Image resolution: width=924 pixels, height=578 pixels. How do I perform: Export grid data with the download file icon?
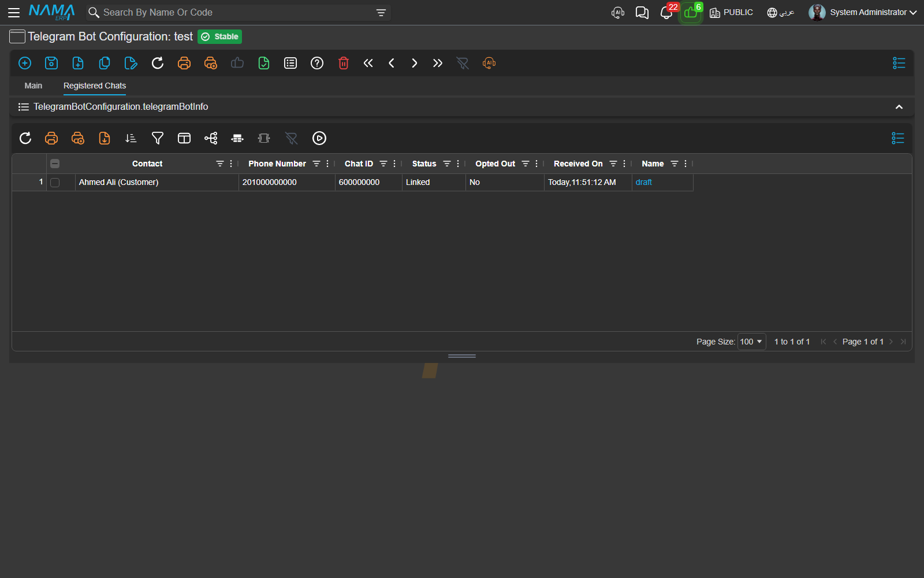(105, 138)
